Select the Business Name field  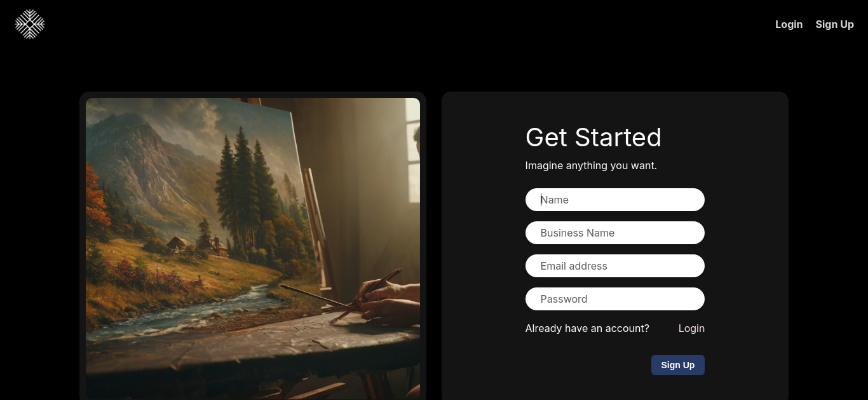pyautogui.click(x=614, y=233)
